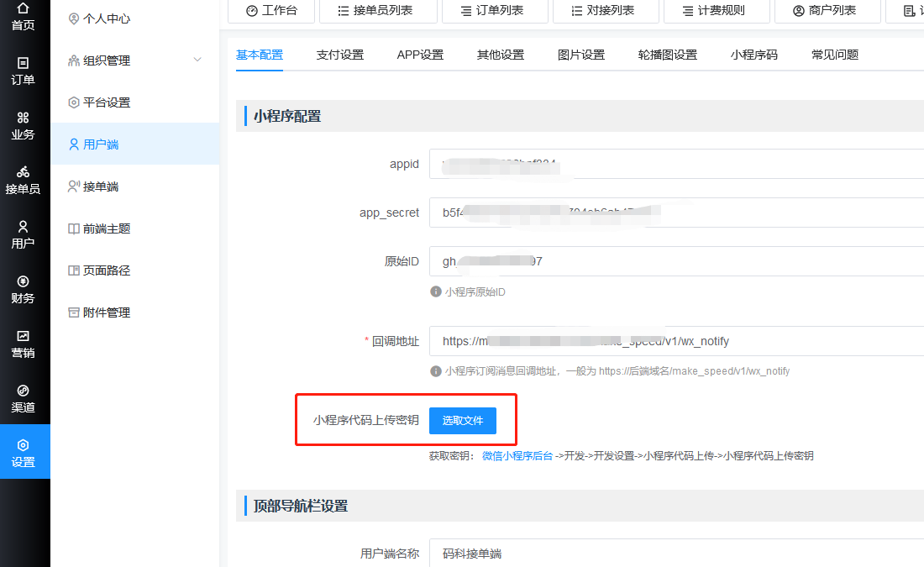Viewport: 924px width, 567px height.
Task: Open the 渠道 channel section
Action: pos(23,399)
